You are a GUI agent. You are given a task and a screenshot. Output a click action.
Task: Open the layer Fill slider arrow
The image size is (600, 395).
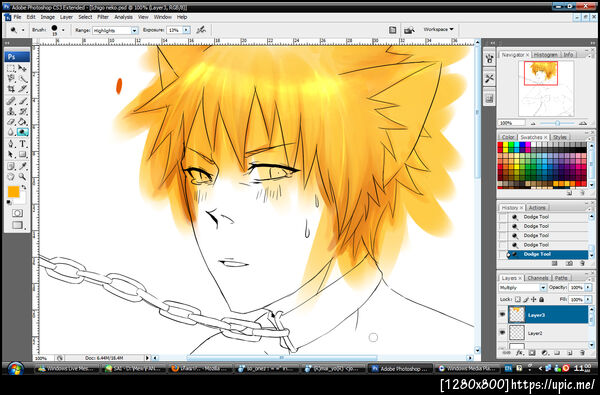coord(588,299)
